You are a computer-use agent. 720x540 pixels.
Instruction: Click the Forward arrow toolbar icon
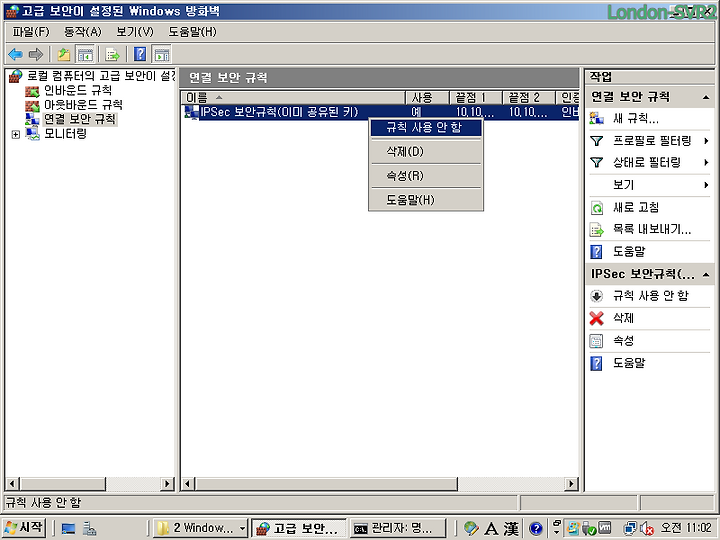click(36, 55)
